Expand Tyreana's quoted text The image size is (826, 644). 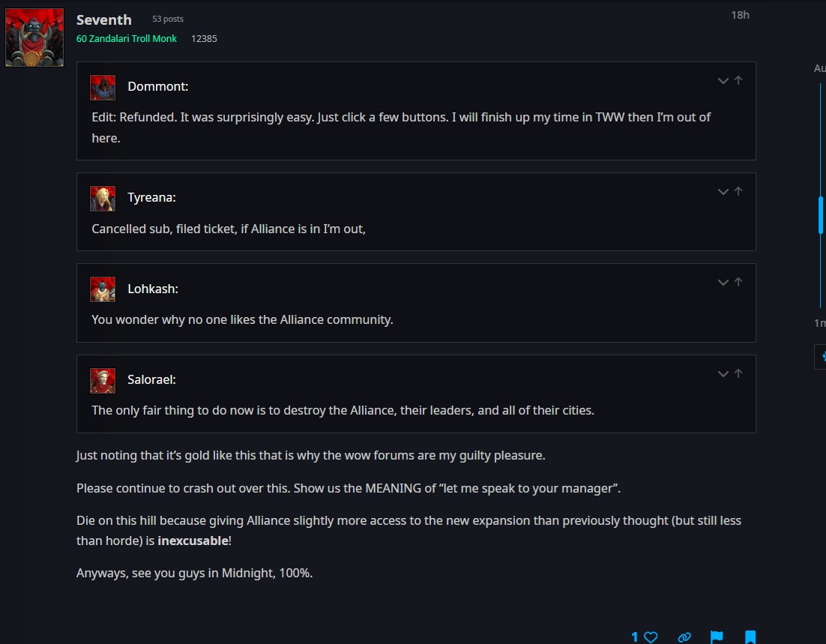pos(723,191)
